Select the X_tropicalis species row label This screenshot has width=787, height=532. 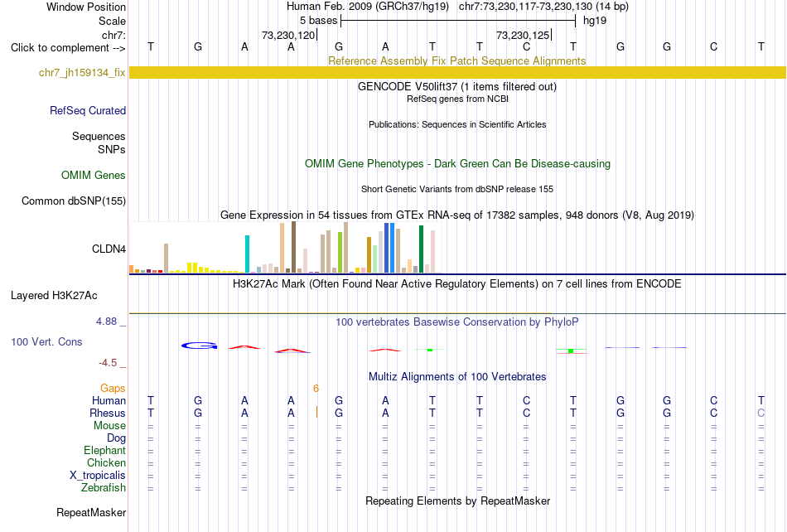pyautogui.click(x=98, y=476)
